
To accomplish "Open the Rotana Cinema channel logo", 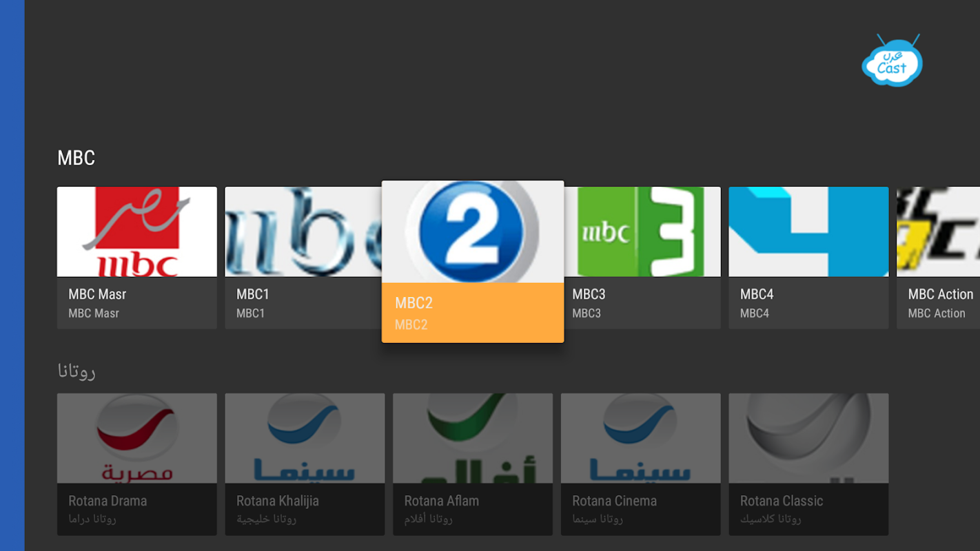I will click(x=641, y=438).
